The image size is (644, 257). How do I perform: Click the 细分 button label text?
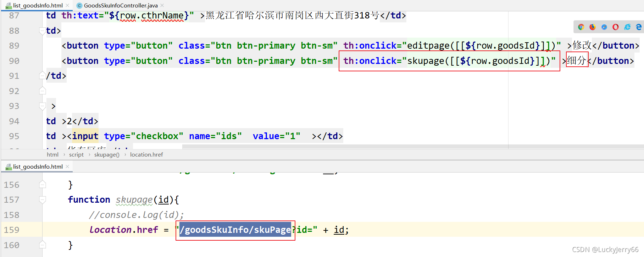point(577,61)
